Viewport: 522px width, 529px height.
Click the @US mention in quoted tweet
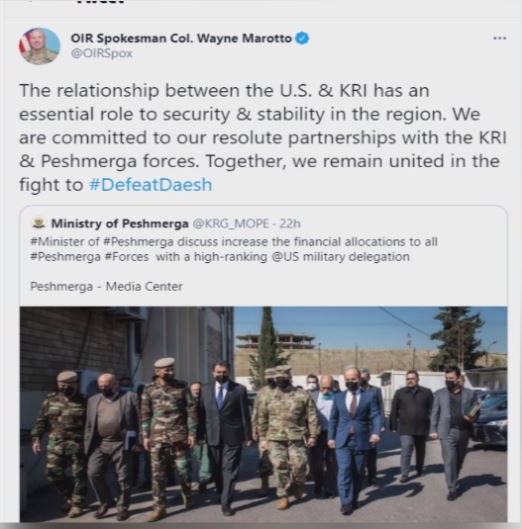tap(285, 257)
